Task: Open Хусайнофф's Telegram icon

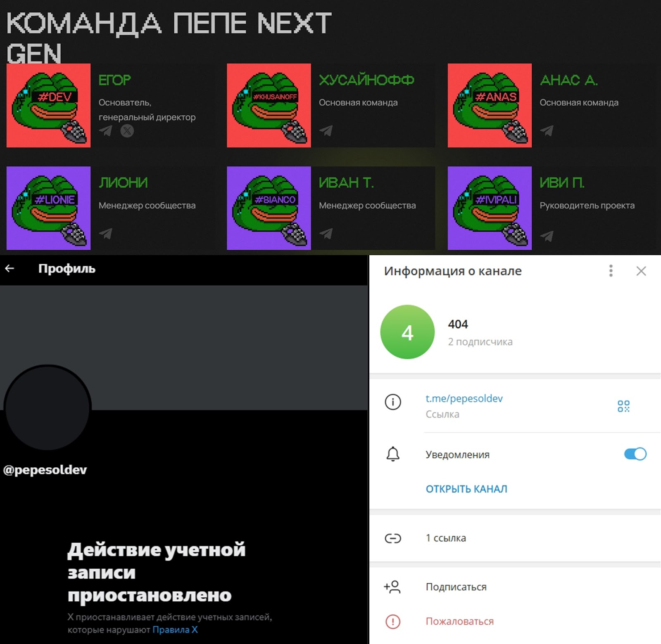Action: (326, 131)
